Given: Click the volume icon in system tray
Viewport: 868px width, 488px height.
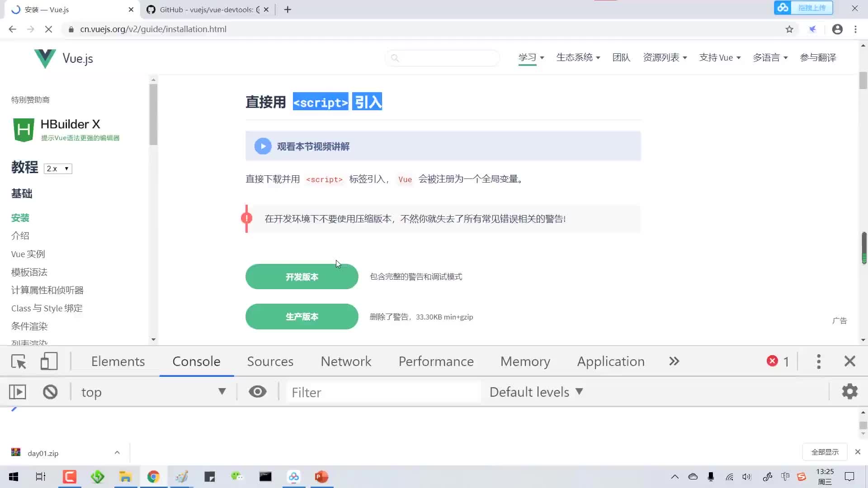Looking at the screenshot, I should click(746, 477).
